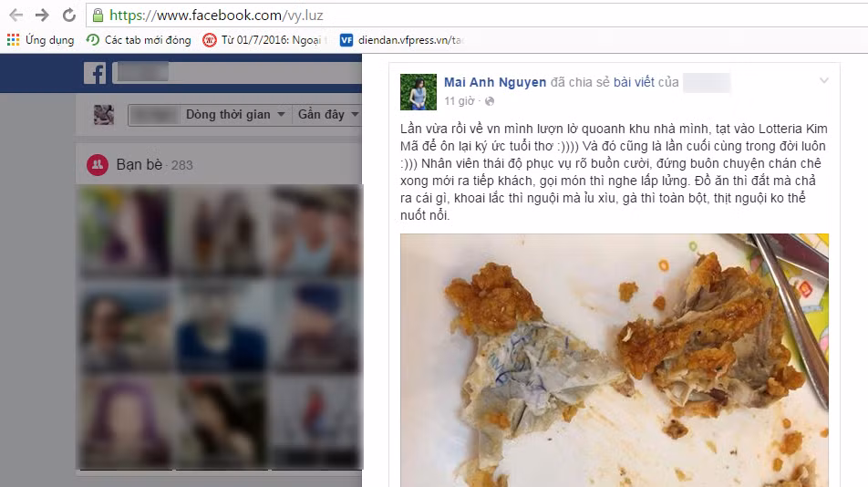Click the globe public privacy icon

coord(490,101)
